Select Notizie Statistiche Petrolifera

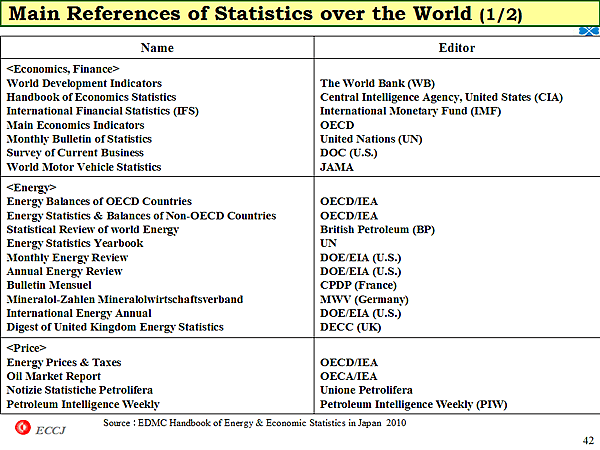[x=80, y=390]
